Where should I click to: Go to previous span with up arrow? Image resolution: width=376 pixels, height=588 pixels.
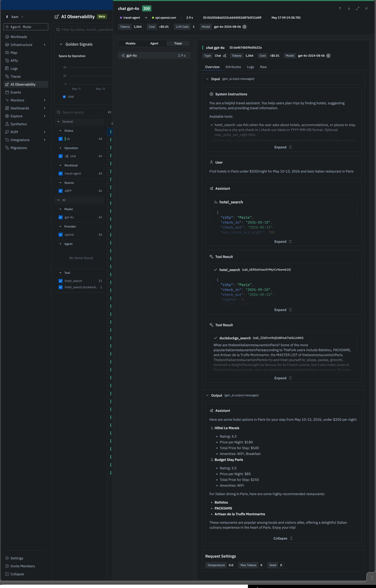click(x=340, y=9)
